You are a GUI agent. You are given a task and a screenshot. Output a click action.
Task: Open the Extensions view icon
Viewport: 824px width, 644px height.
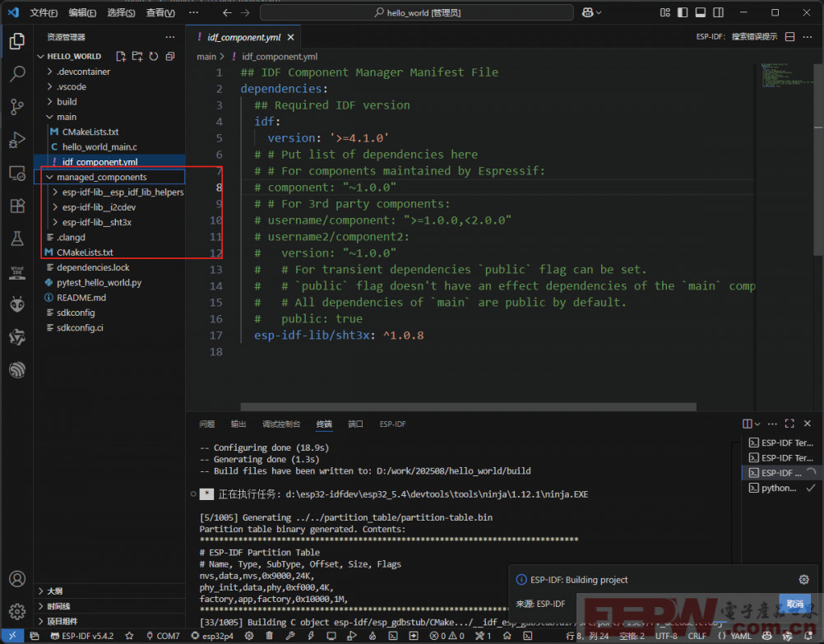pos(16,206)
